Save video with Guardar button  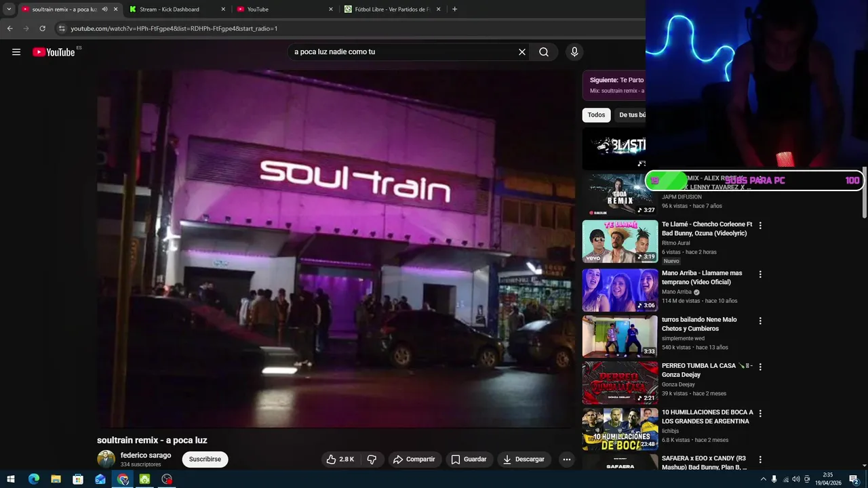tap(469, 460)
